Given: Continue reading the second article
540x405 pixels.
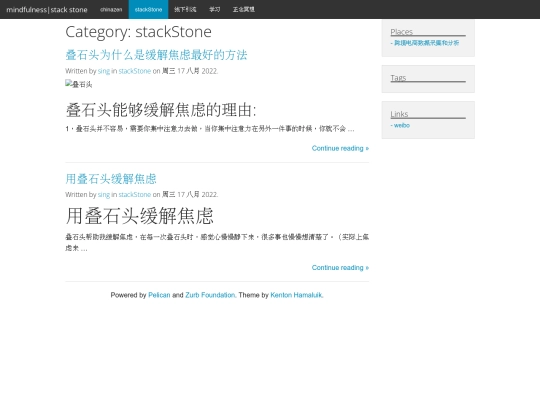Looking at the screenshot, I should coord(340,268).
